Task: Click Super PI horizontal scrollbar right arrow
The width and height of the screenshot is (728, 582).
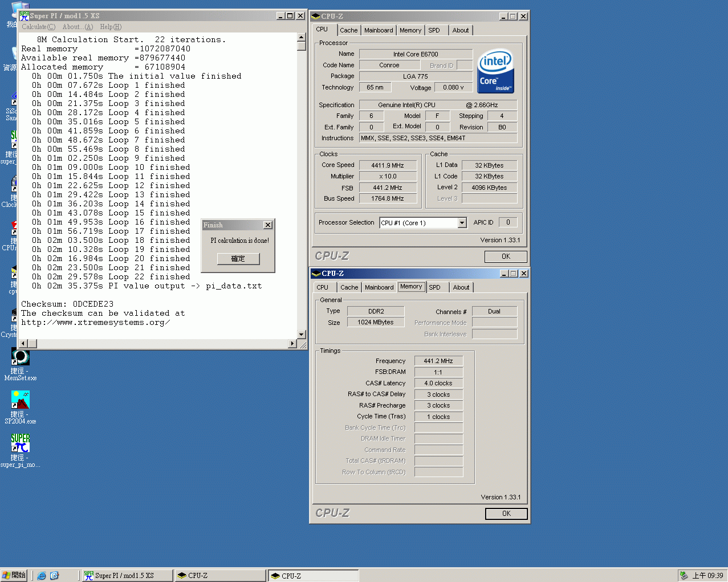Action: point(292,344)
